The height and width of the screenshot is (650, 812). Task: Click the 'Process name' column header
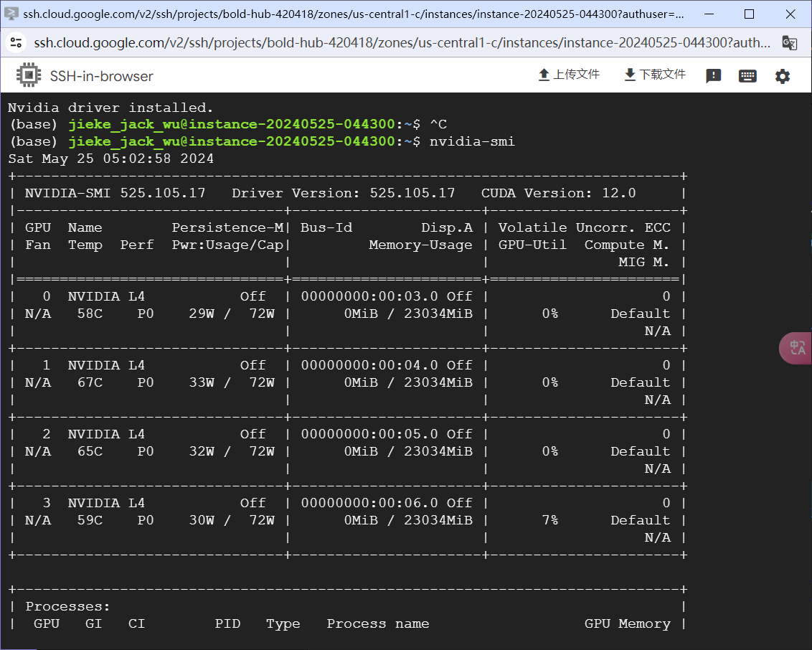[x=378, y=623]
